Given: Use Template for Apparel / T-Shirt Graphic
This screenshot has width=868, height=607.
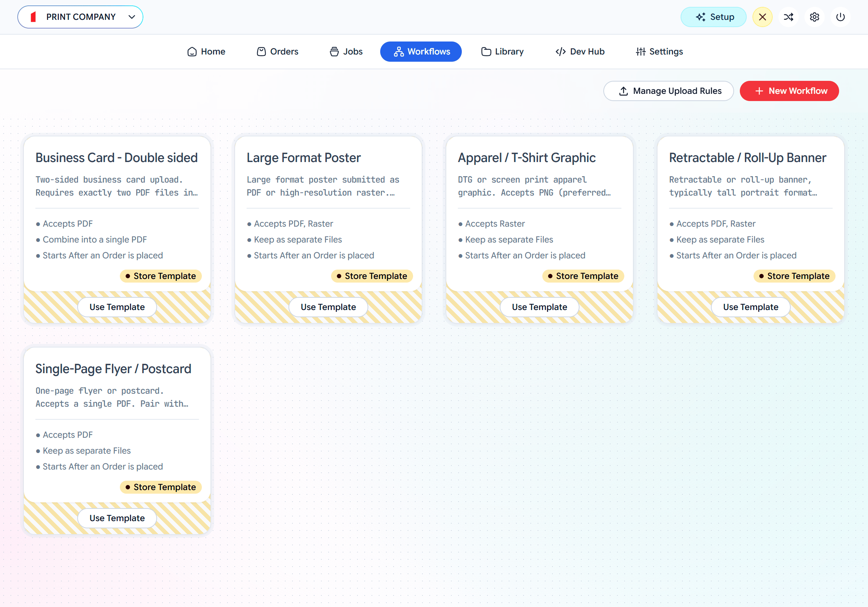Looking at the screenshot, I should point(539,307).
